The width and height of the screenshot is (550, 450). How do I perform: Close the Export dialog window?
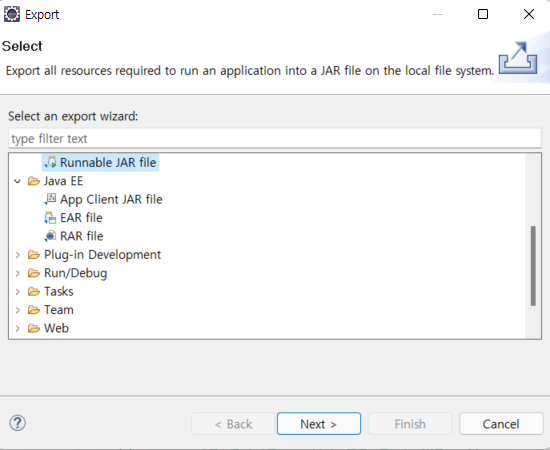pyautogui.click(x=529, y=14)
